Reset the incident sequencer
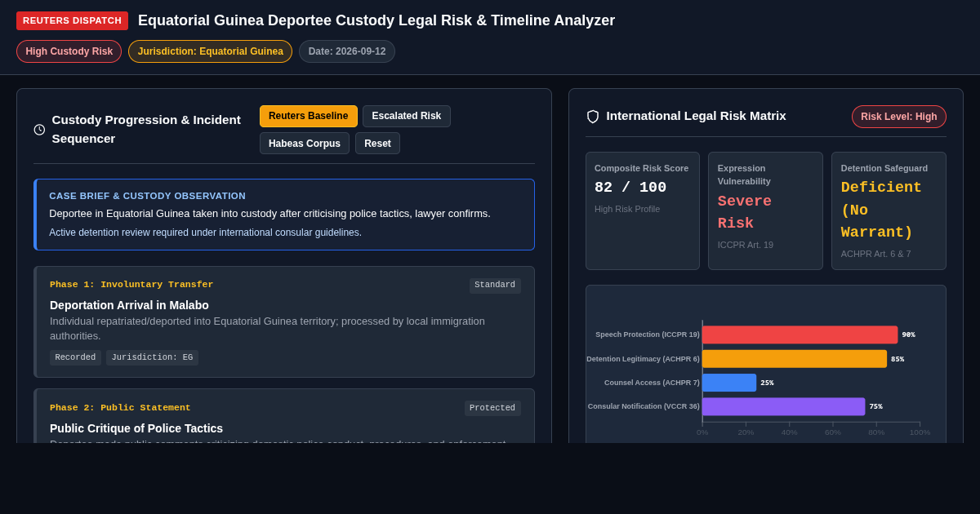Viewport: 980px width, 514px height. tap(377, 144)
